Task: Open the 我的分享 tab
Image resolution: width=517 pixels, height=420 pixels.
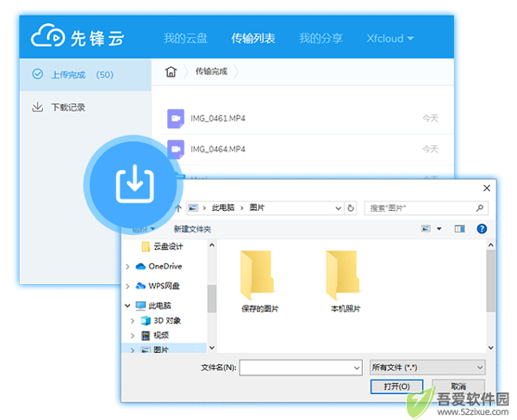Action: click(x=321, y=38)
